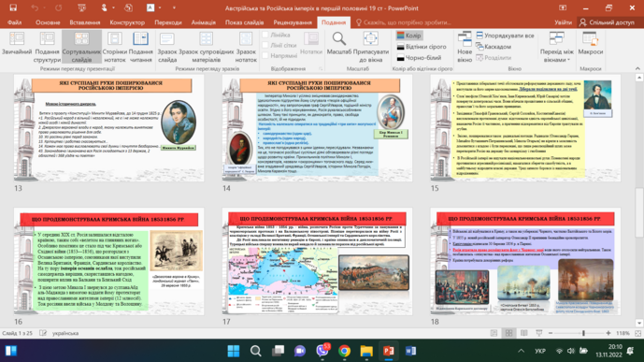This screenshot has width=644, height=362.
Task: Click the Масштаб zoom magnifier icon
Action: coord(339,39)
